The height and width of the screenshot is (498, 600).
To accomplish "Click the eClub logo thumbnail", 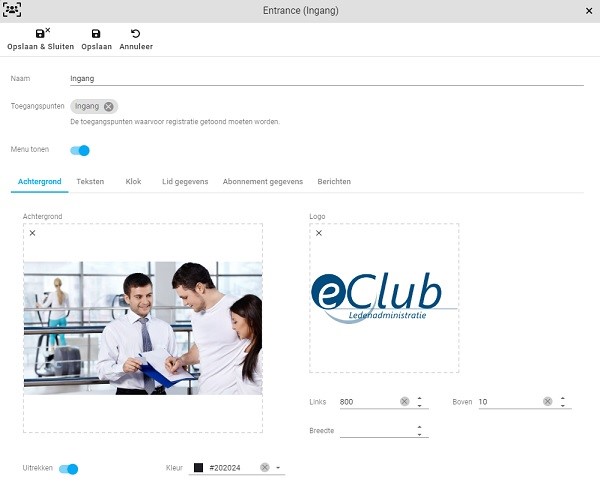I will click(384, 298).
